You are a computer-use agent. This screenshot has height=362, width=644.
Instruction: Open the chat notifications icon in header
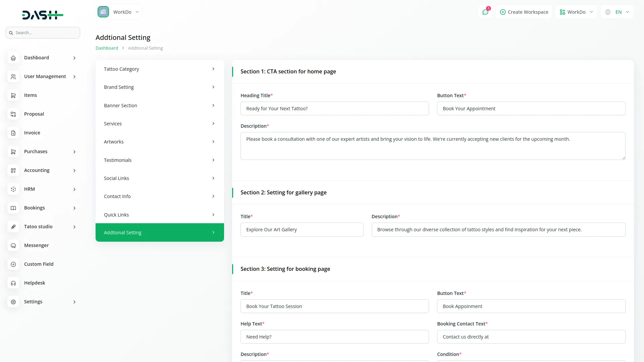tap(485, 12)
